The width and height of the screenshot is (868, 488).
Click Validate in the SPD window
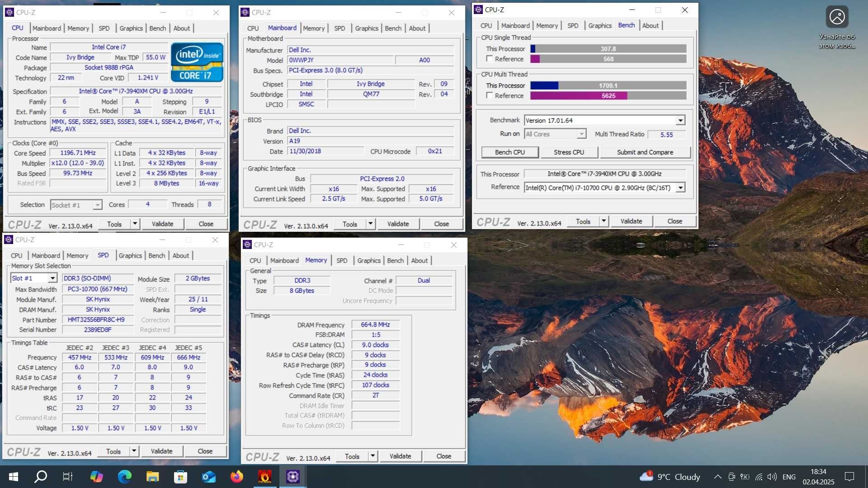(x=161, y=451)
